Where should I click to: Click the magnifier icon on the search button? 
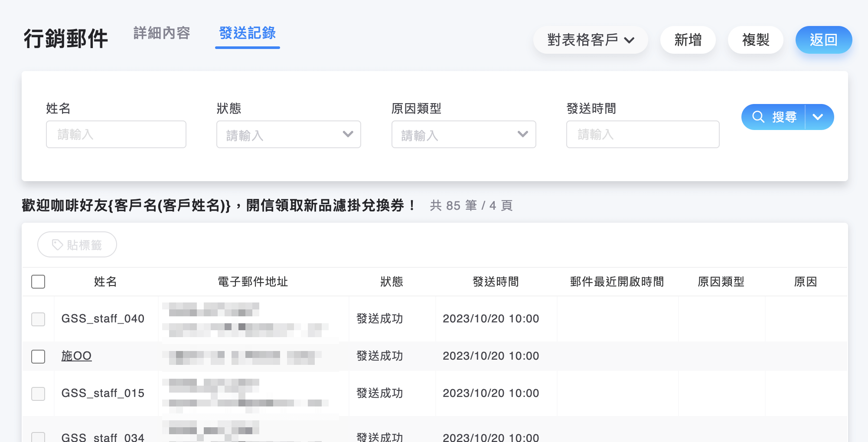point(758,117)
